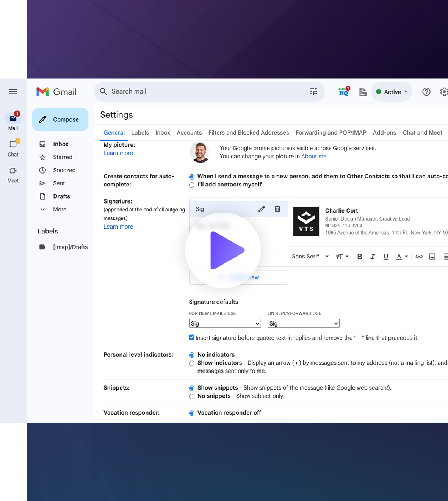Select Show snippets radio option

point(192,388)
